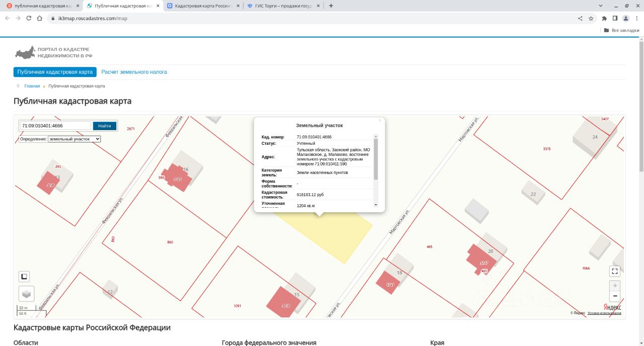
Task: Follow the Главная breadcrumb link
Action: (x=32, y=86)
